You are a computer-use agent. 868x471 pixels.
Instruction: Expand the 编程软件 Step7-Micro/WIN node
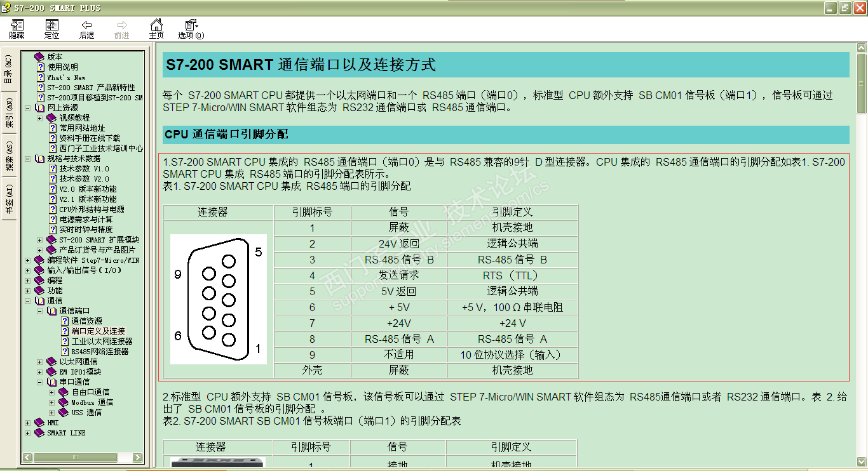[27, 260]
